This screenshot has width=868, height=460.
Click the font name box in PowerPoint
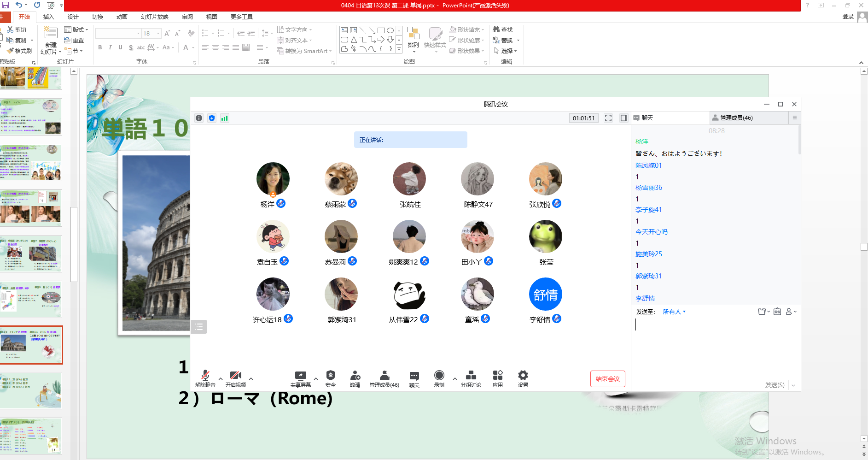[118, 33]
